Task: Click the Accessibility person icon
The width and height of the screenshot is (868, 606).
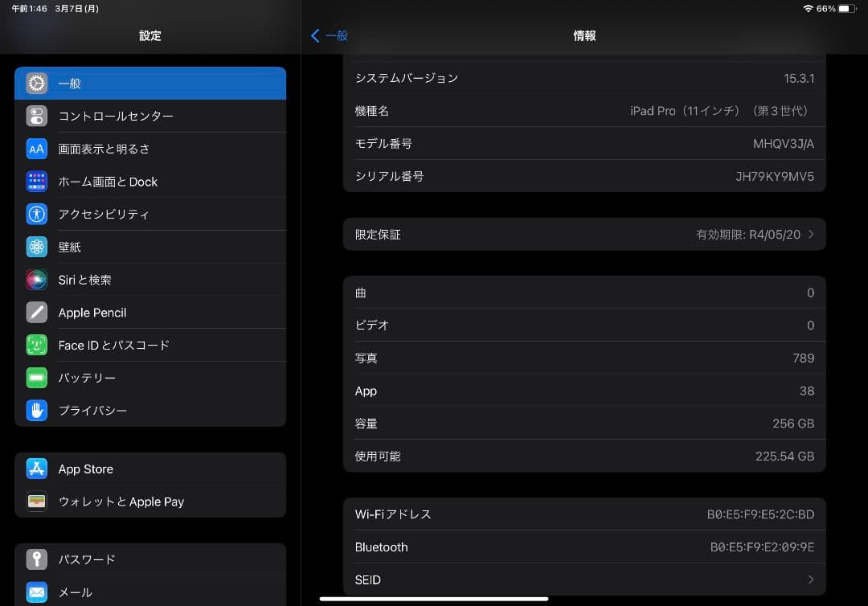Action: click(x=36, y=214)
